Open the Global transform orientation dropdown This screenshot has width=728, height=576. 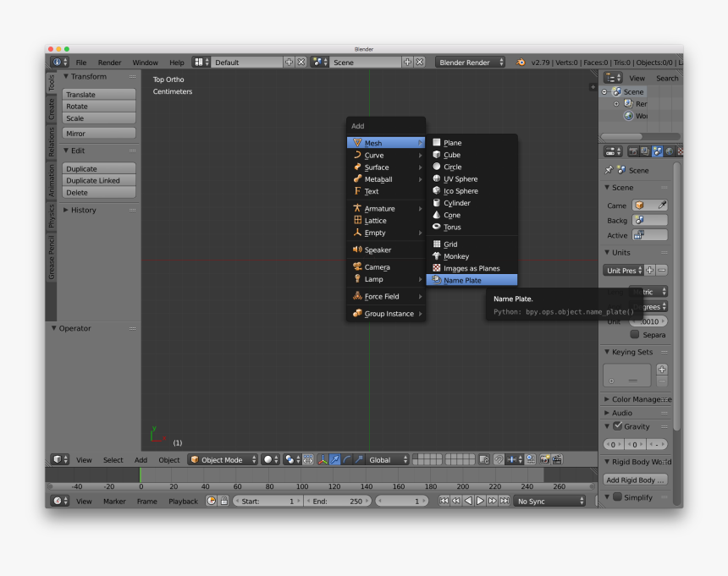387,459
